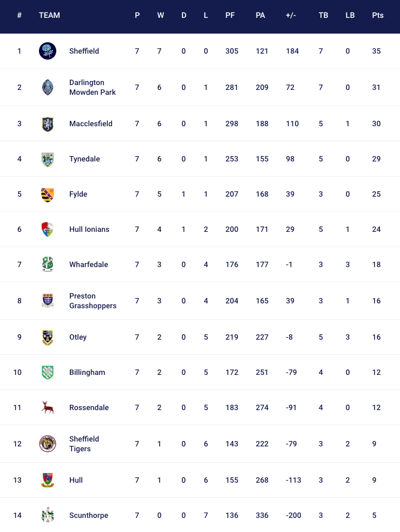The height and width of the screenshot is (532, 400).
Task: Click the W wins column header
Action: (161, 15)
